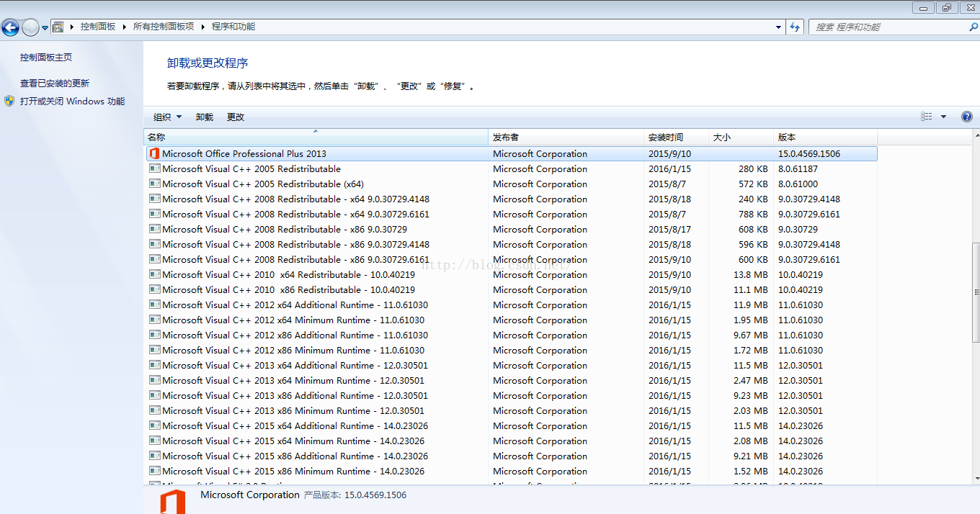This screenshot has height=514, width=980.
Task: Click icon of 2012 x86 Additional Runtime
Action: click(154, 335)
